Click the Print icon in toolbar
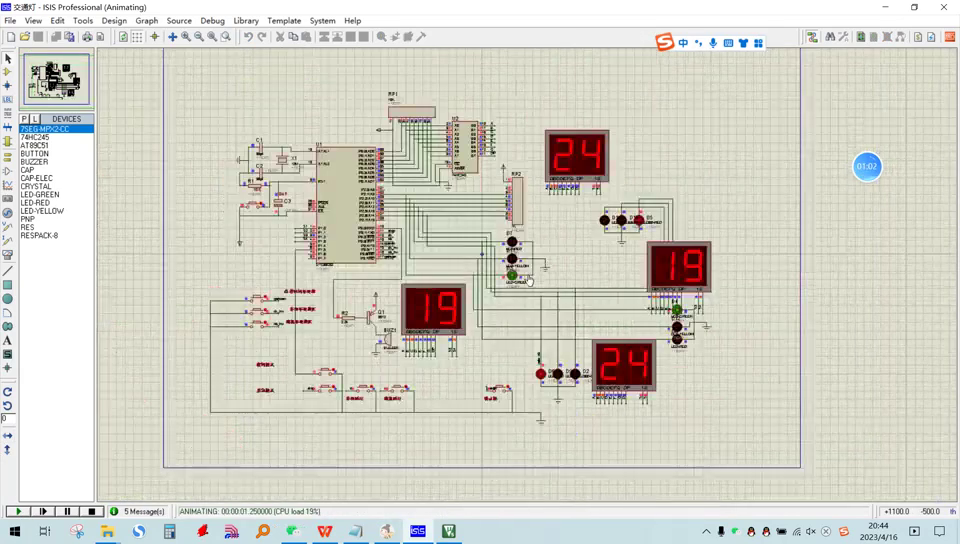This screenshot has height=544, width=960. tap(87, 37)
